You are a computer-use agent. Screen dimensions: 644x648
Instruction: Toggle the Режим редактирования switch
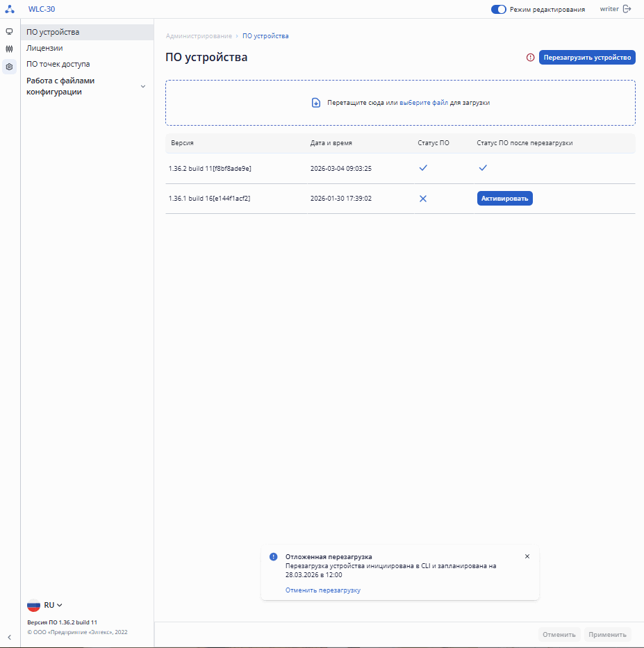(498, 10)
